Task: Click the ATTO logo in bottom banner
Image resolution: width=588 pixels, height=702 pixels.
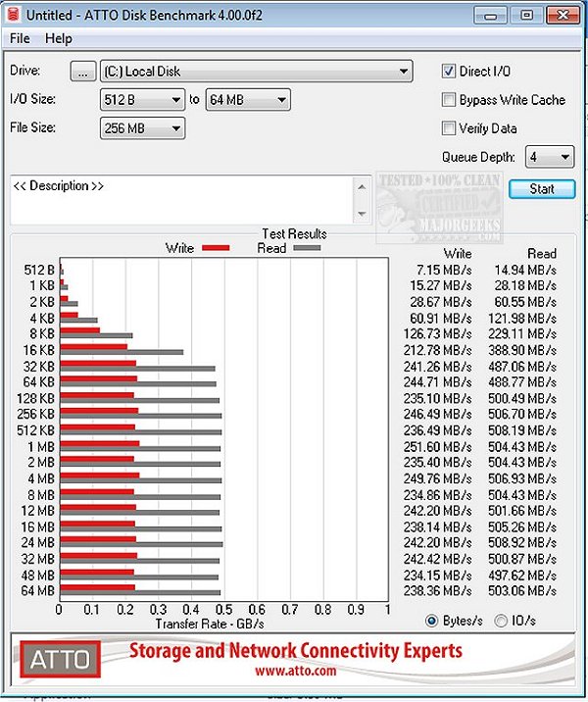Action: [61, 659]
